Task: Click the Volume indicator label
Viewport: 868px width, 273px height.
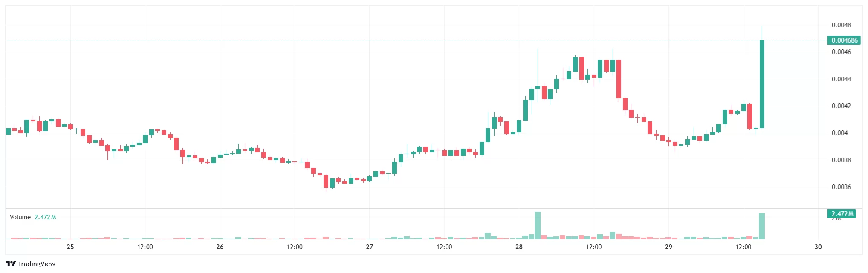Action: 20,217
